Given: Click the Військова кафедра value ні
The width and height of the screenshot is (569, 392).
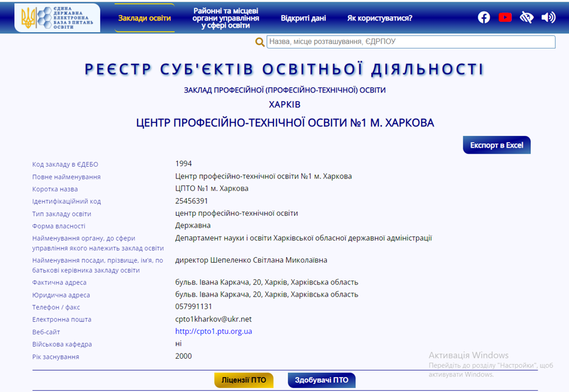Looking at the screenshot, I should point(178,343).
